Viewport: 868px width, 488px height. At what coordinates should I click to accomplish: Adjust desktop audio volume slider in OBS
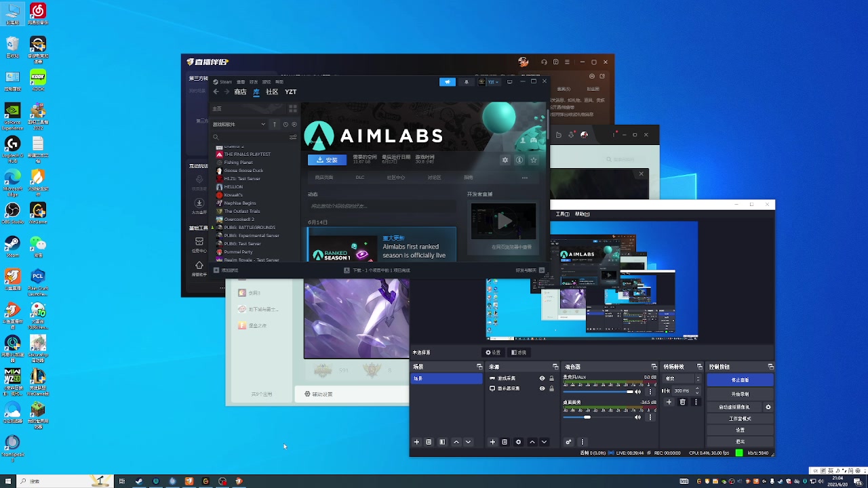pos(598,418)
